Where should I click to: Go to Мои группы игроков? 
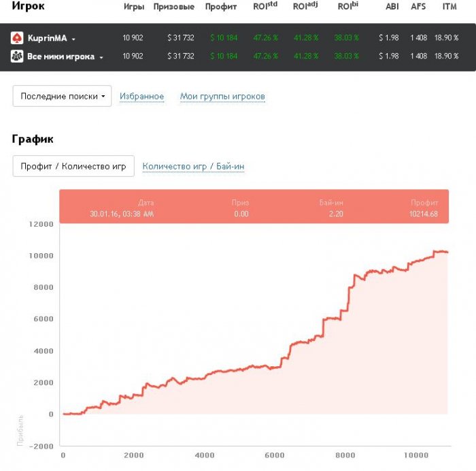point(222,97)
